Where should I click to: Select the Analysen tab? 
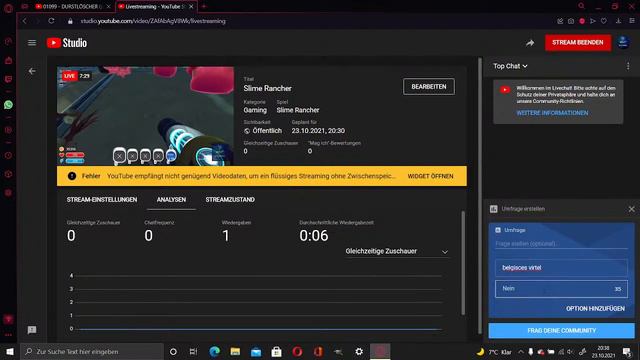[171, 200]
